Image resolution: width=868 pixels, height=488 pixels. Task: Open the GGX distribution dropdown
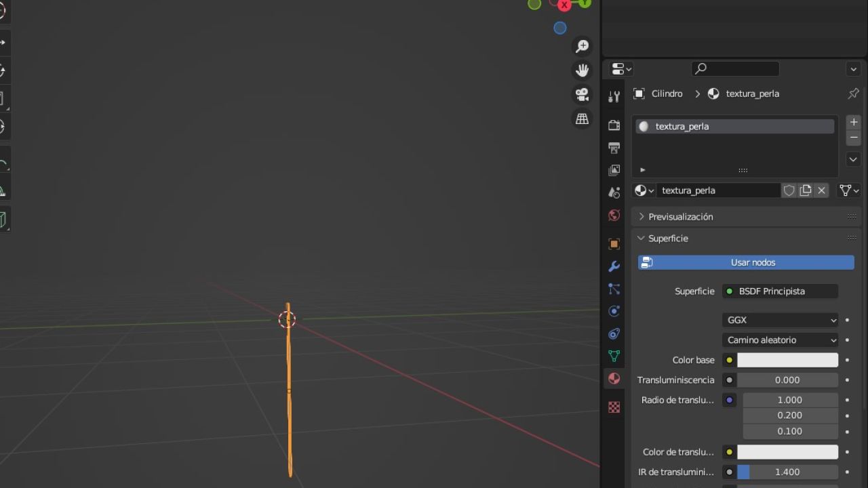(780, 320)
